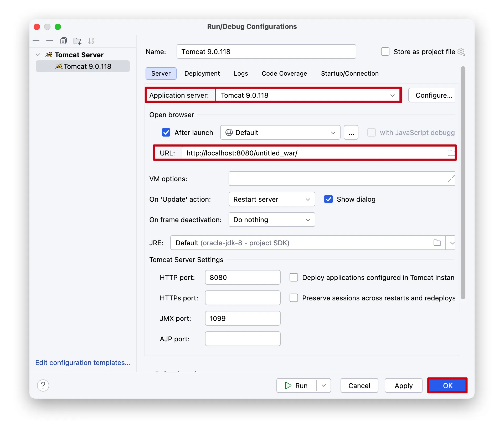504x438 pixels.
Task: Focus the HTTPs port field
Action: (x=243, y=298)
